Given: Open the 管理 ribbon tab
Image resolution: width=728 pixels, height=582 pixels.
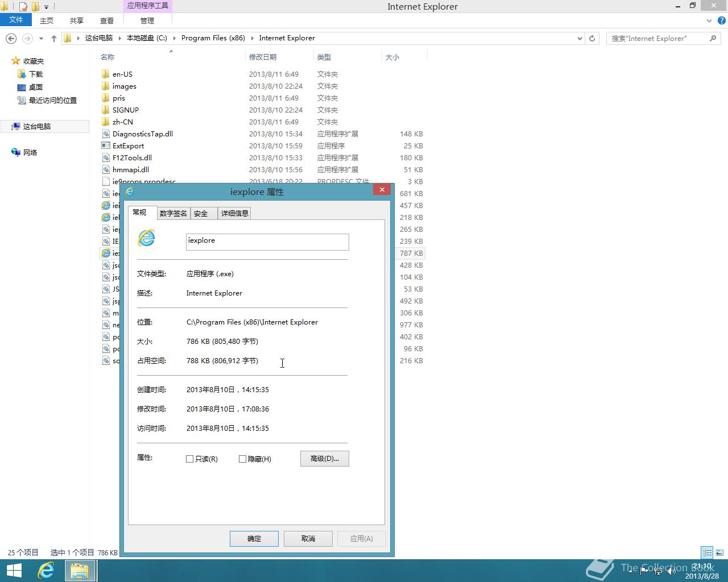Looking at the screenshot, I should click(147, 20).
